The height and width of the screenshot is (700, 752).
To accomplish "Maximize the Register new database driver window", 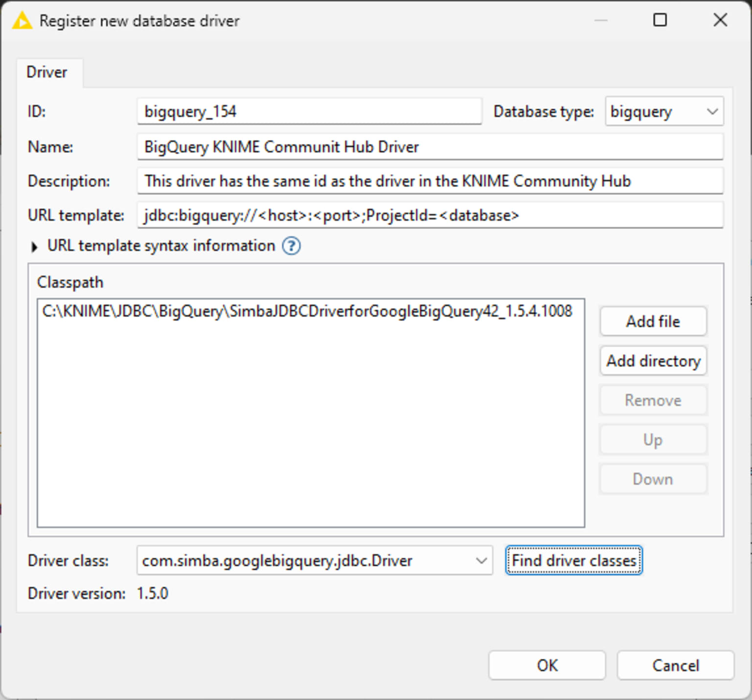I will coord(660,20).
